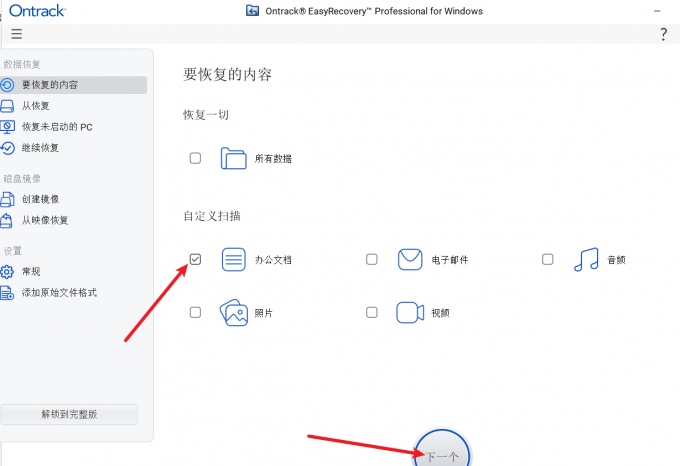The height and width of the screenshot is (466, 680).
Task: Open the help question mark
Action: point(663,34)
